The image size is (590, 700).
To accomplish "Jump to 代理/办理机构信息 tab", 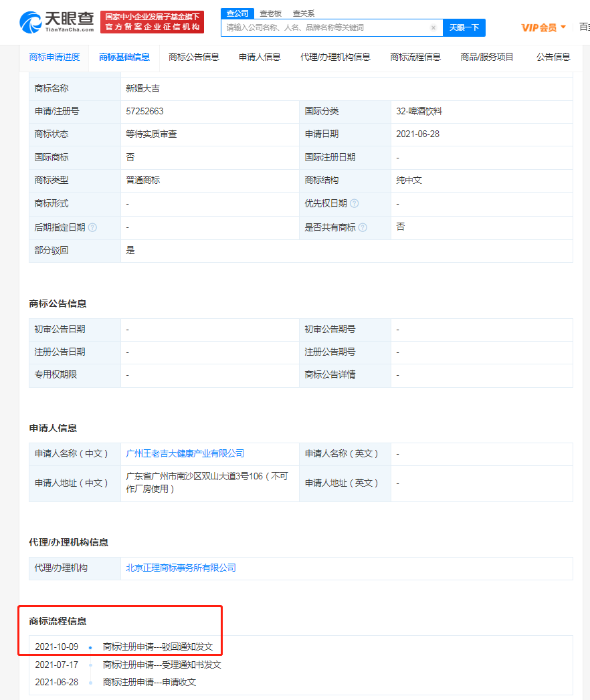I will (335, 57).
